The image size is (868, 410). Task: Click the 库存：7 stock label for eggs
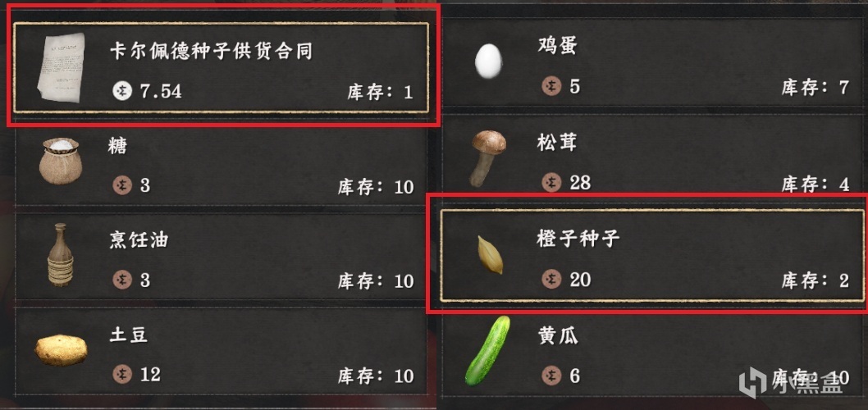tap(815, 87)
